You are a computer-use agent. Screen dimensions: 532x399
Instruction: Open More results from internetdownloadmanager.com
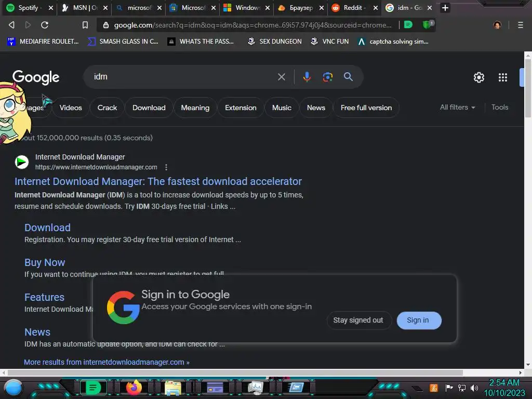click(107, 362)
